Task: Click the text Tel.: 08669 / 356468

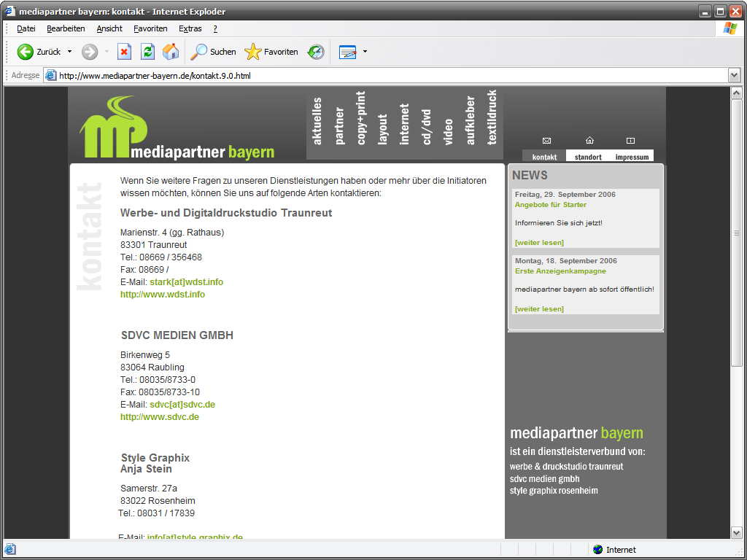Action: (x=161, y=257)
